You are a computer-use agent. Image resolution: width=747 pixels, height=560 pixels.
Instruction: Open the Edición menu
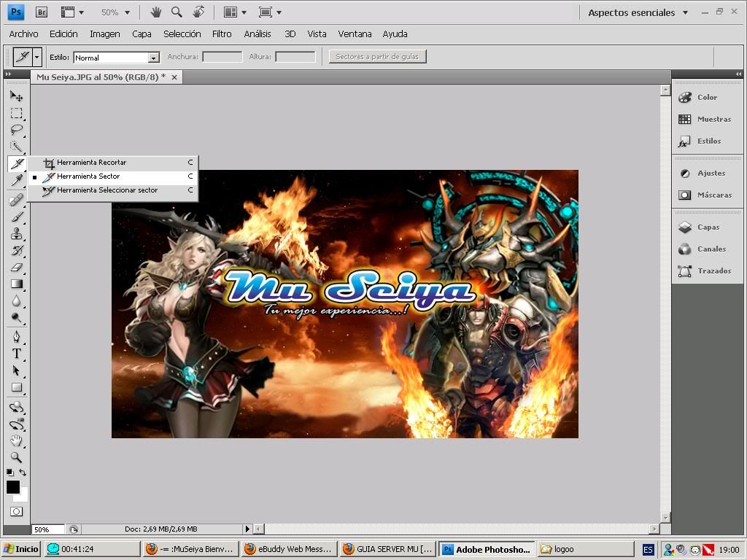tap(63, 34)
